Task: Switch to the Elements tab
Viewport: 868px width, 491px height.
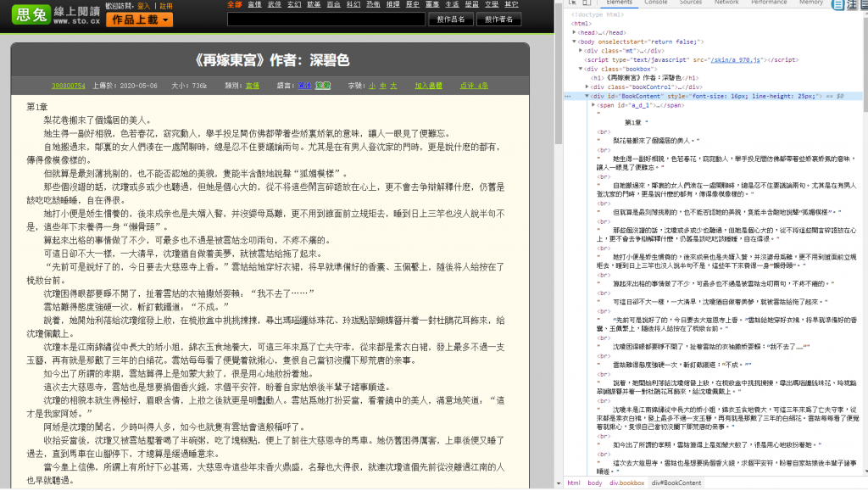Action: pyautogui.click(x=619, y=3)
